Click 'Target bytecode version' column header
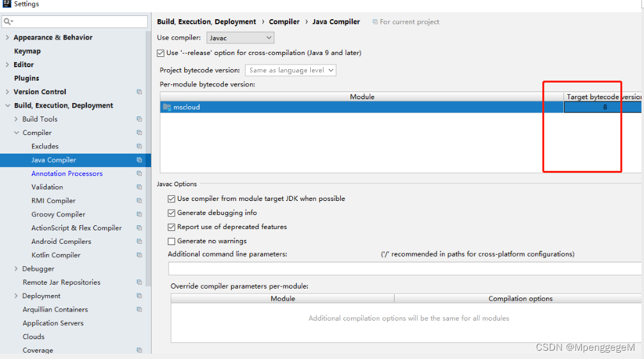The width and height of the screenshot is (644, 359). tap(602, 97)
